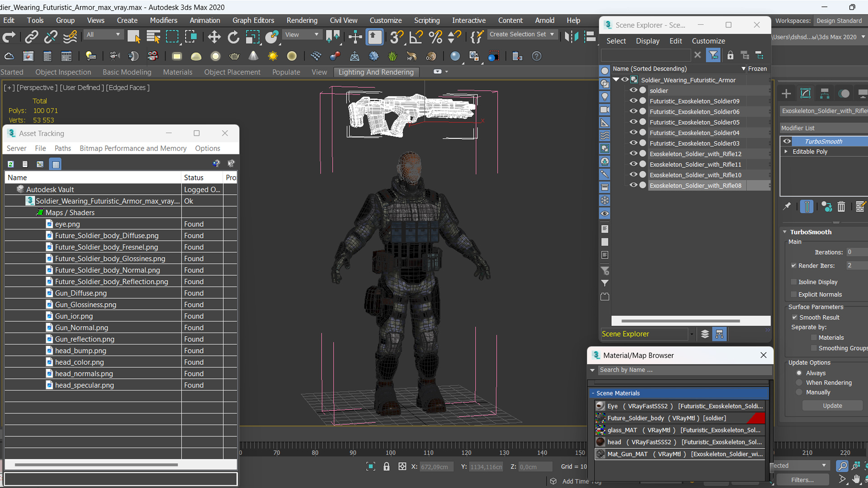868x488 pixels.
Task: Select Mat_Gun_MAT material entry
Action: pyautogui.click(x=679, y=454)
